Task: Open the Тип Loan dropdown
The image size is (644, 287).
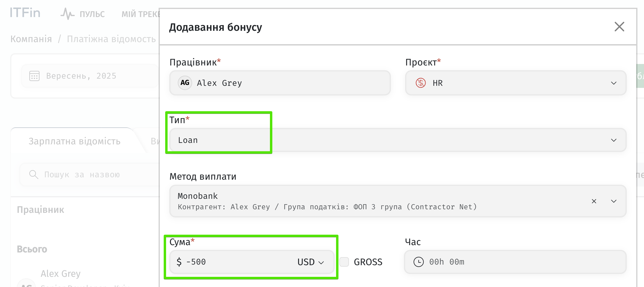Action: pyautogui.click(x=614, y=140)
